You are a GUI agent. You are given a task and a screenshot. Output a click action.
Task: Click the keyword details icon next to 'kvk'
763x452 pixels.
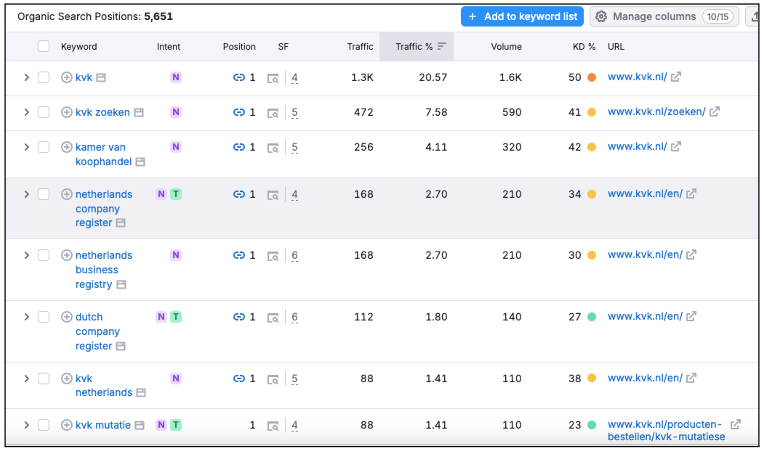click(x=101, y=78)
